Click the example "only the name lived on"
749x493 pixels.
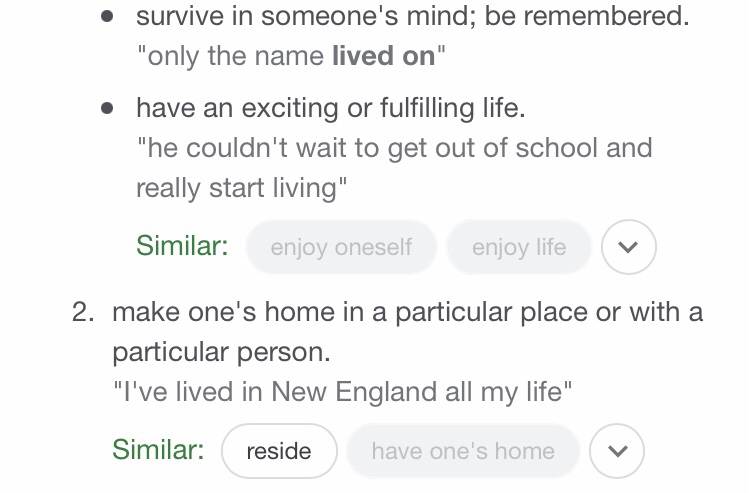(290, 56)
